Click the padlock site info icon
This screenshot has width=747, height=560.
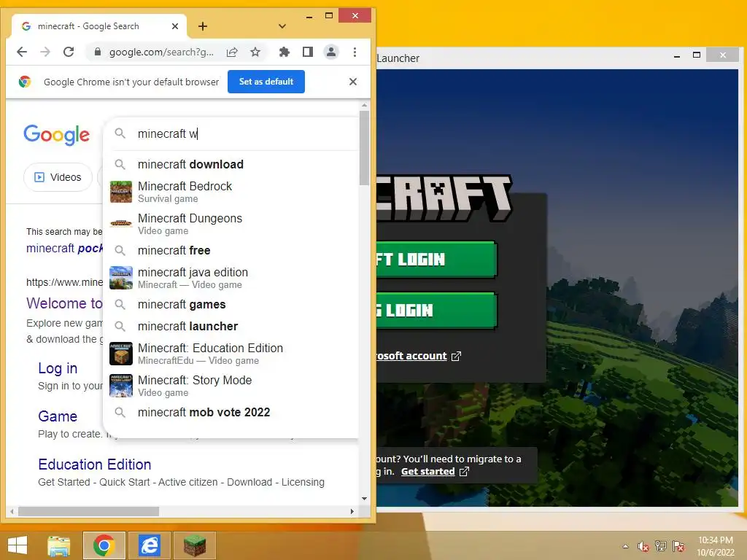(x=98, y=52)
